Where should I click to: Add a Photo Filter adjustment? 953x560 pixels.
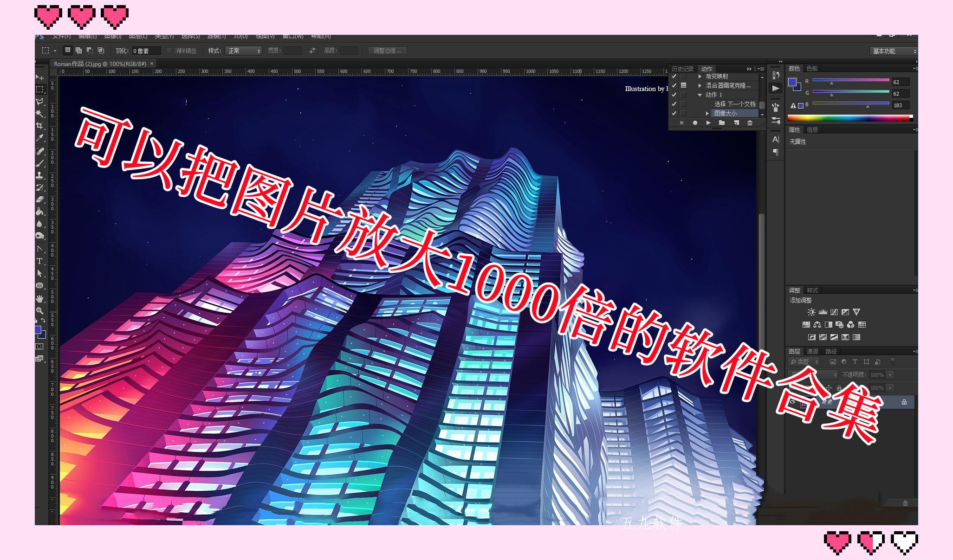coord(840,325)
